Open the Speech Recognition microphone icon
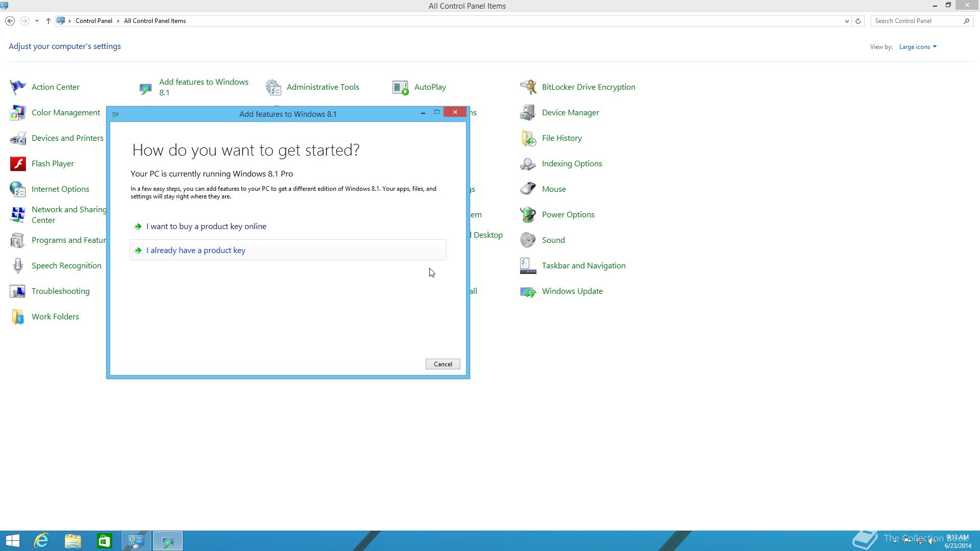 18,266
